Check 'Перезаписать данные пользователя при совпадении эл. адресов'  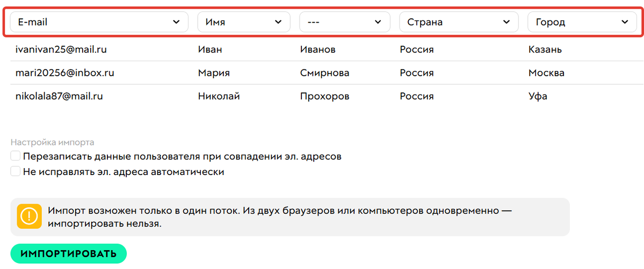click(x=16, y=156)
